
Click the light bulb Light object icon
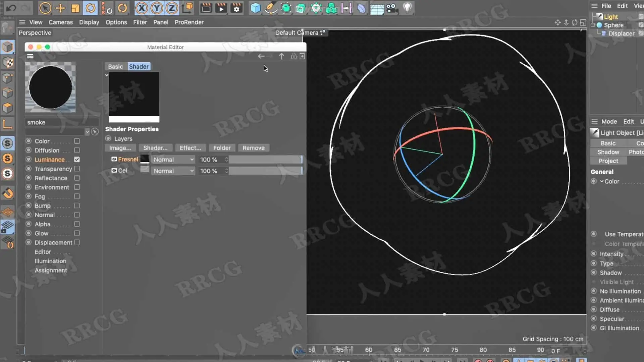pyautogui.click(x=407, y=8)
